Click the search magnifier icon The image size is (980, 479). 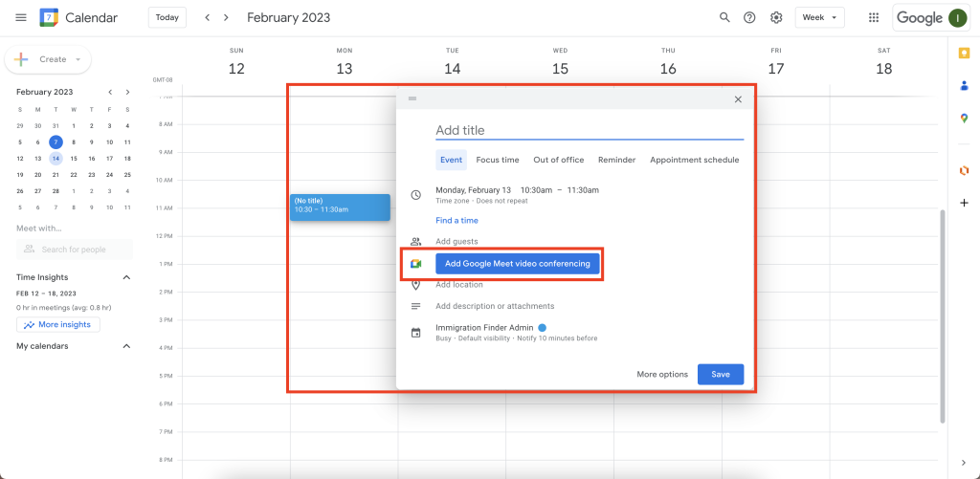724,17
